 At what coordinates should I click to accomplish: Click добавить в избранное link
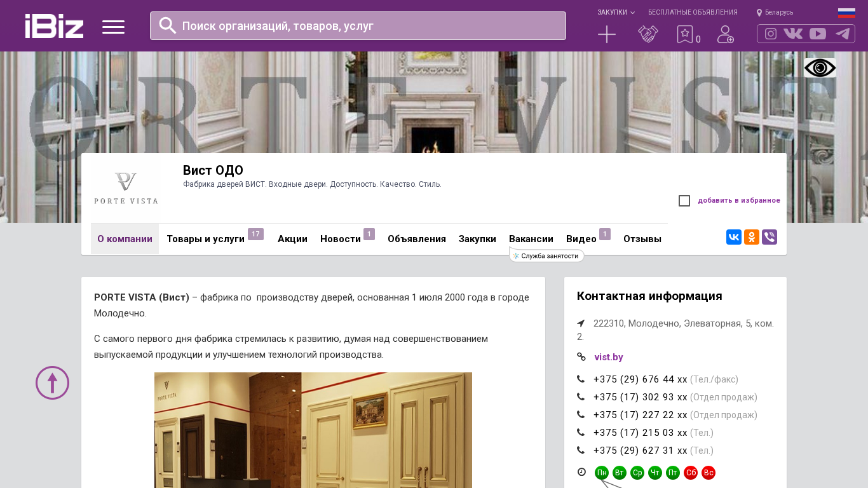[739, 201]
